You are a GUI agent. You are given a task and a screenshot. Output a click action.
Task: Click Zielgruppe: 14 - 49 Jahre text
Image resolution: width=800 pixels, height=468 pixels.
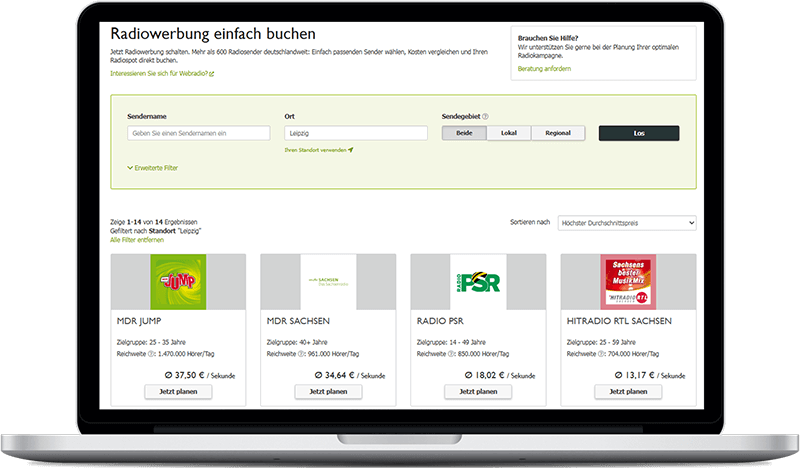pyautogui.click(x=451, y=342)
